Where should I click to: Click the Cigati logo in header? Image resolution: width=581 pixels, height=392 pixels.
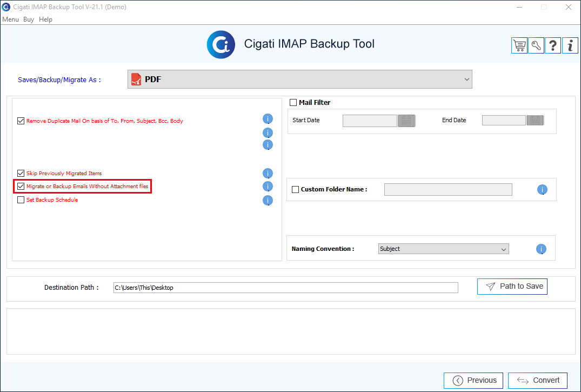point(221,44)
